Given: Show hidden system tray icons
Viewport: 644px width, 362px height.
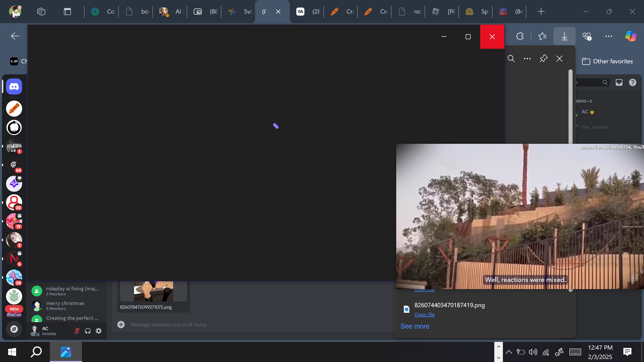Looking at the screenshot, I should 509,352.
